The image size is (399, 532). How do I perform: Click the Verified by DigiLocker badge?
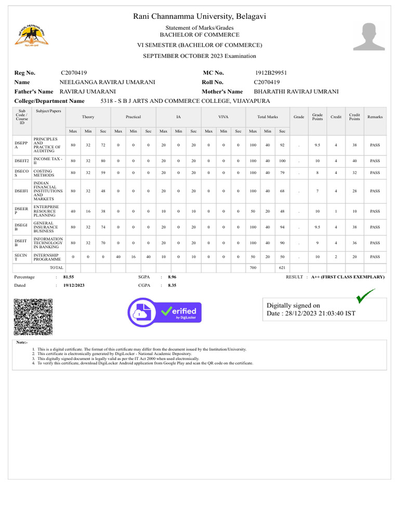click(x=165, y=312)
